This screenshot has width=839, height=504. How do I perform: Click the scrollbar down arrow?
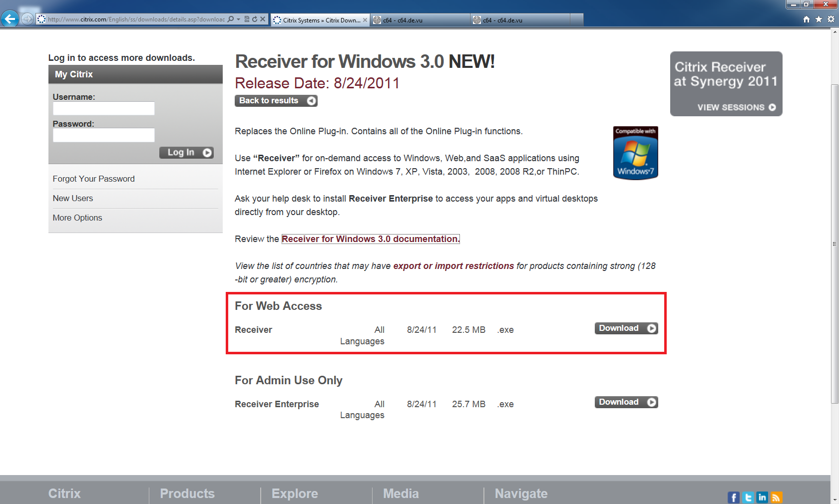[x=835, y=500]
